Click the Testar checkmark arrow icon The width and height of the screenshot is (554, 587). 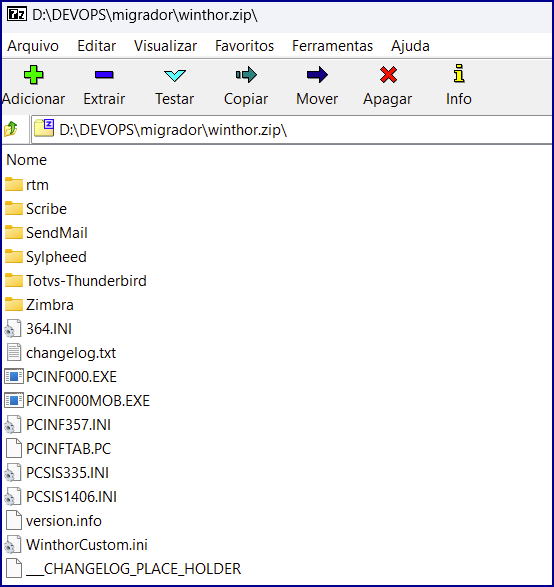point(175,75)
